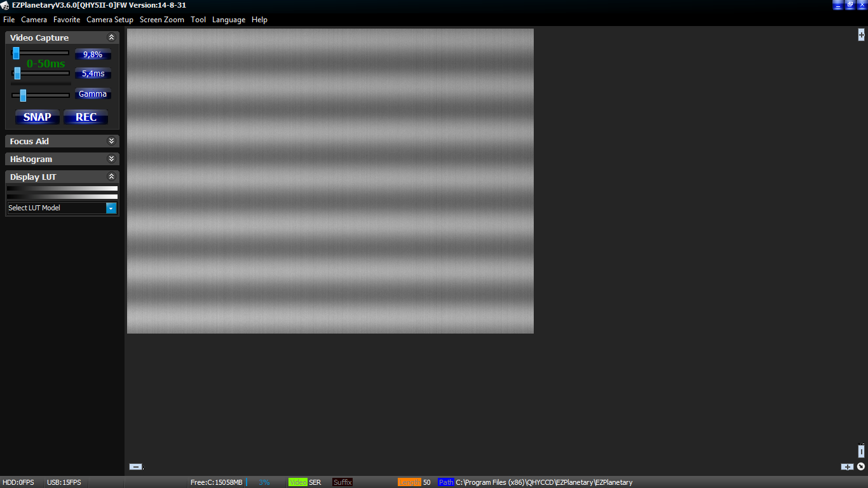Click the orange Length field in status bar
Viewport: 868px width, 488px height.
pos(409,482)
